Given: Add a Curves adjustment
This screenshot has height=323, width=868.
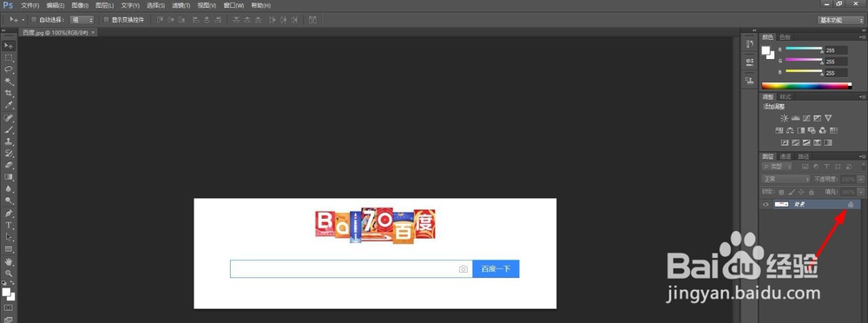Looking at the screenshot, I should click(x=806, y=118).
